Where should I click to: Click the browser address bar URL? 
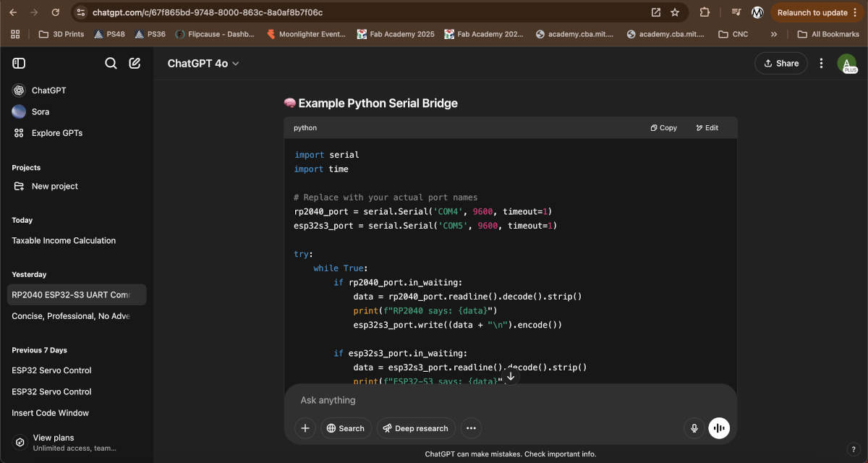[208, 12]
